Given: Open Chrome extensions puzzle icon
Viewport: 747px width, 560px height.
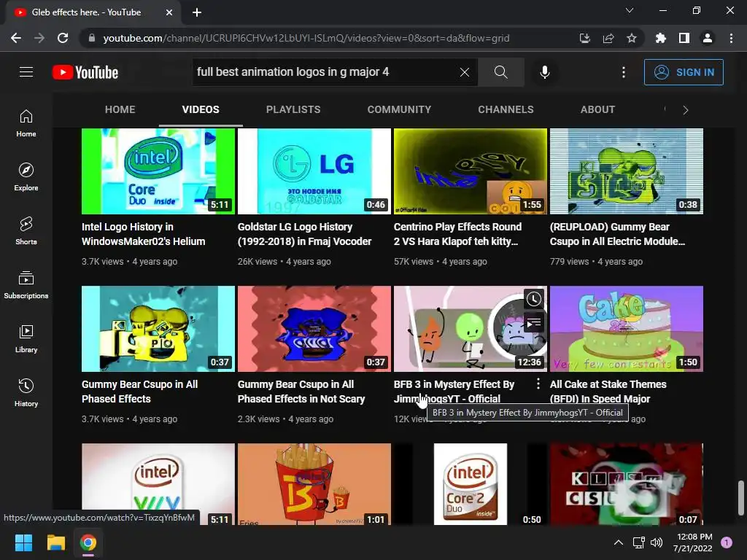Looking at the screenshot, I should click(661, 38).
